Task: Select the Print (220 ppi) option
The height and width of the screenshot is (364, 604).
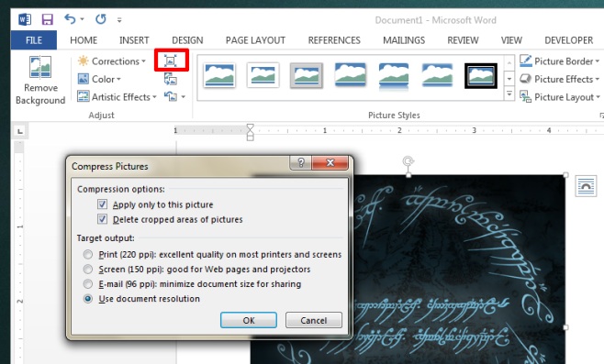Action: (x=88, y=254)
